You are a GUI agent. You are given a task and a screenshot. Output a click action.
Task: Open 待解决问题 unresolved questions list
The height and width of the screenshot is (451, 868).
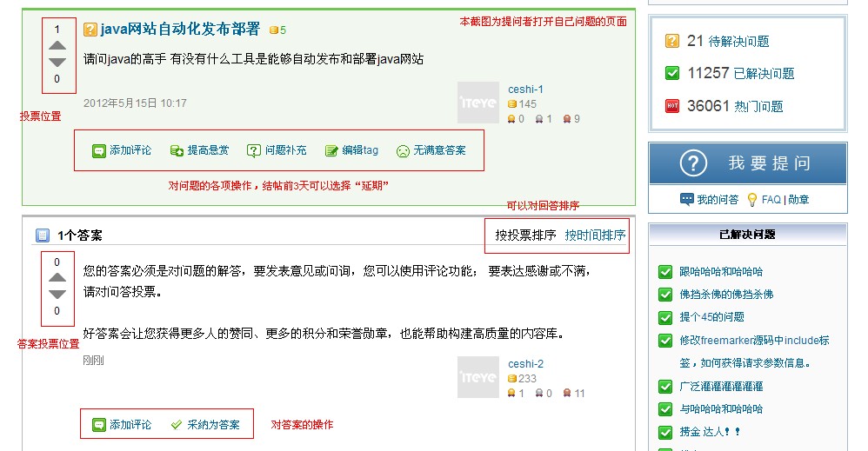[738, 42]
